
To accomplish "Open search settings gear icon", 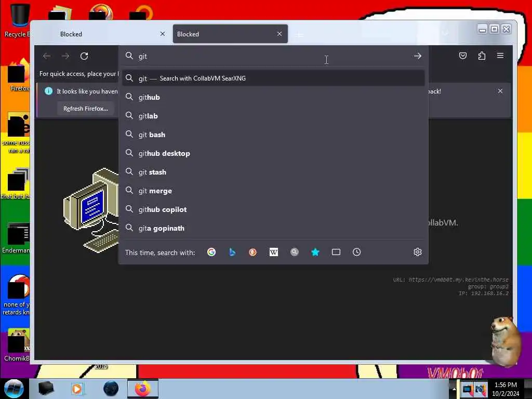I will point(418,252).
